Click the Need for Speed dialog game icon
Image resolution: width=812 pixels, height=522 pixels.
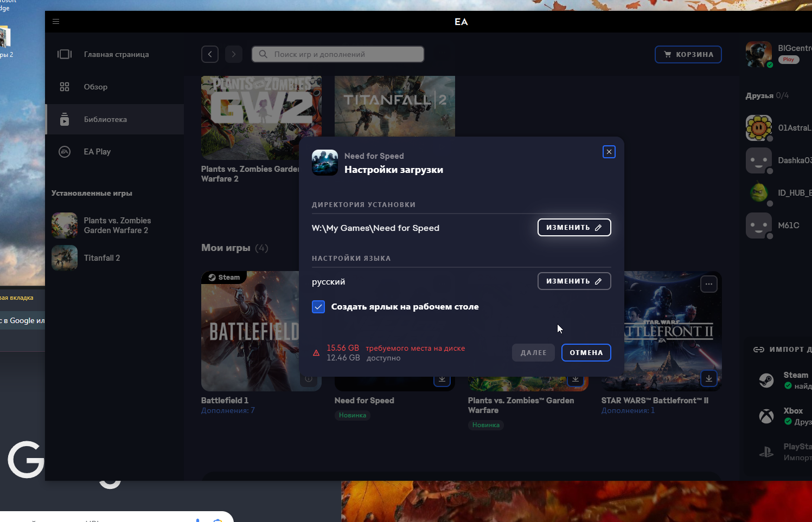(x=325, y=163)
